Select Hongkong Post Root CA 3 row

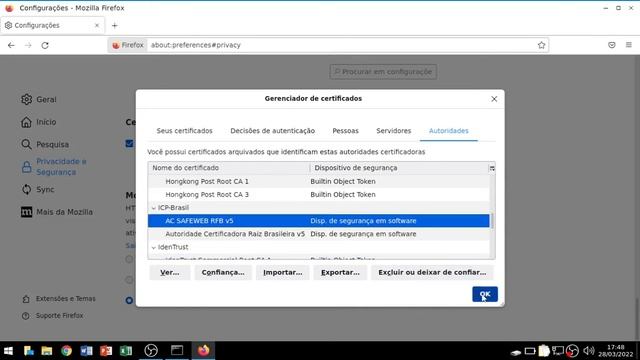click(x=318, y=195)
